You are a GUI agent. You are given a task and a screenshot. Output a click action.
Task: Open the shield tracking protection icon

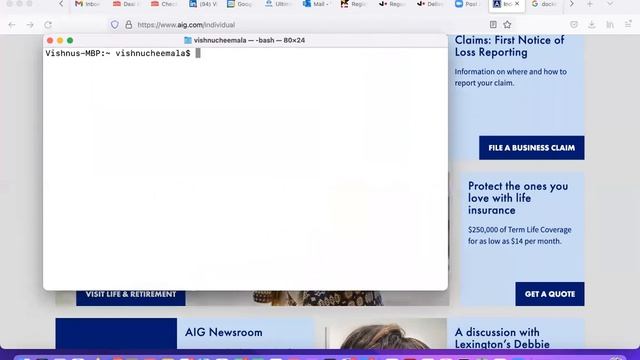point(115,24)
